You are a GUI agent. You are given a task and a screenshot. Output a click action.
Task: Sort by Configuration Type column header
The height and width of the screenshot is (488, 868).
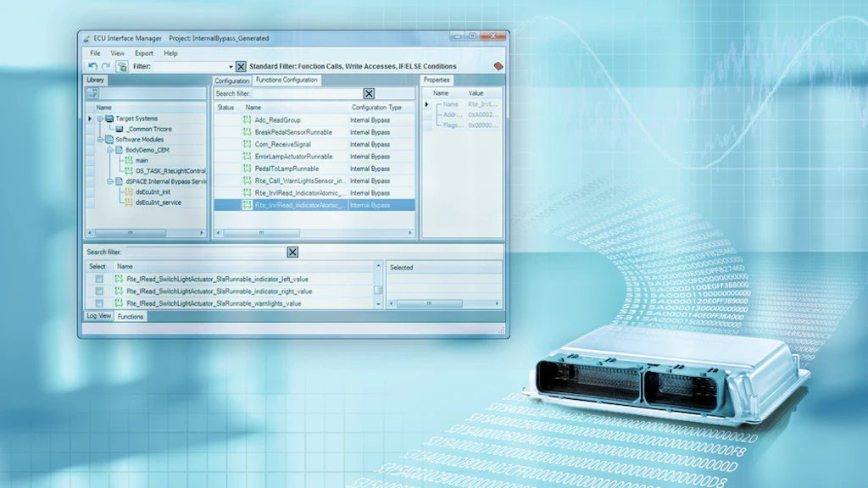click(x=376, y=108)
